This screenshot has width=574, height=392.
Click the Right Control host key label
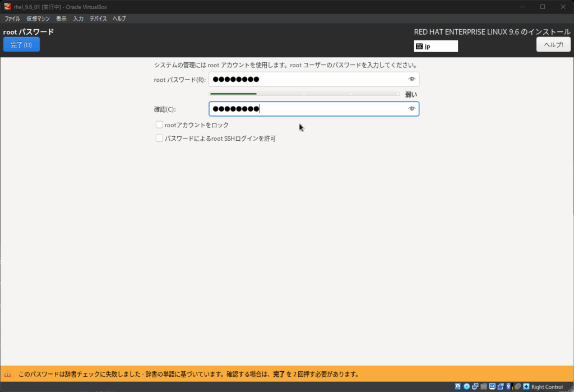click(x=547, y=387)
